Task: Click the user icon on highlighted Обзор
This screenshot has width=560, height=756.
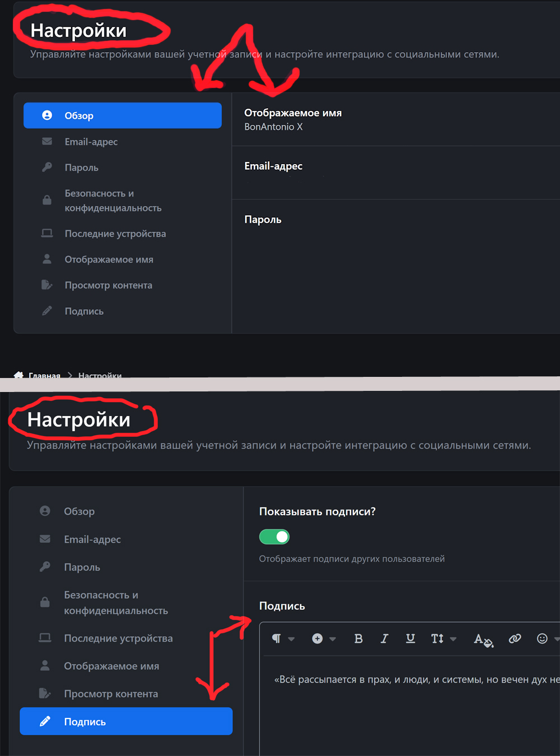Action: [x=47, y=115]
